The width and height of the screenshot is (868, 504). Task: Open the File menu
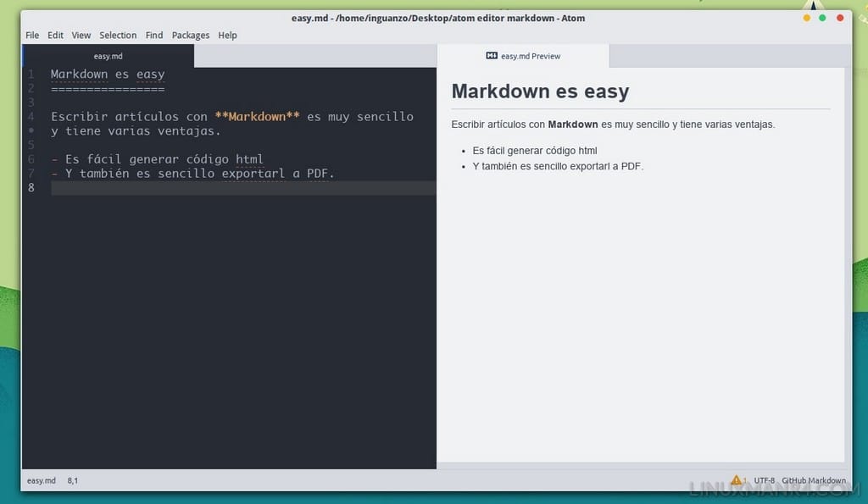(x=32, y=36)
